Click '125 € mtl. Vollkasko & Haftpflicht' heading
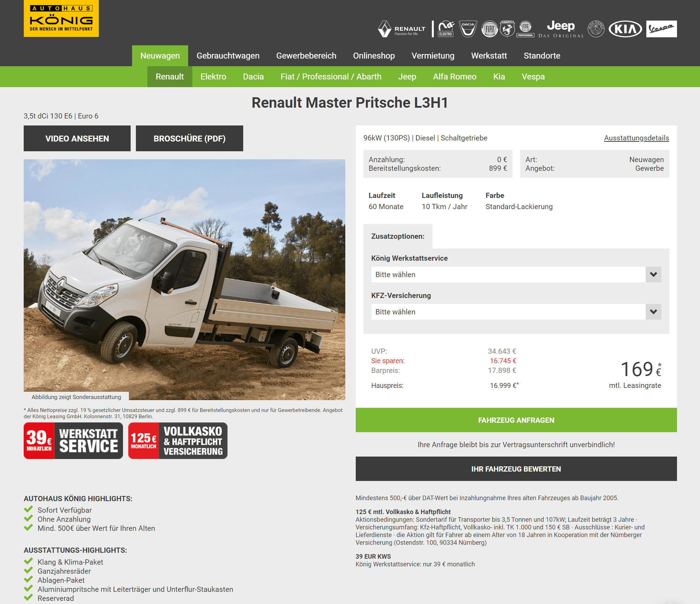This screenshot has width=700, height=604. pos(403,512)
